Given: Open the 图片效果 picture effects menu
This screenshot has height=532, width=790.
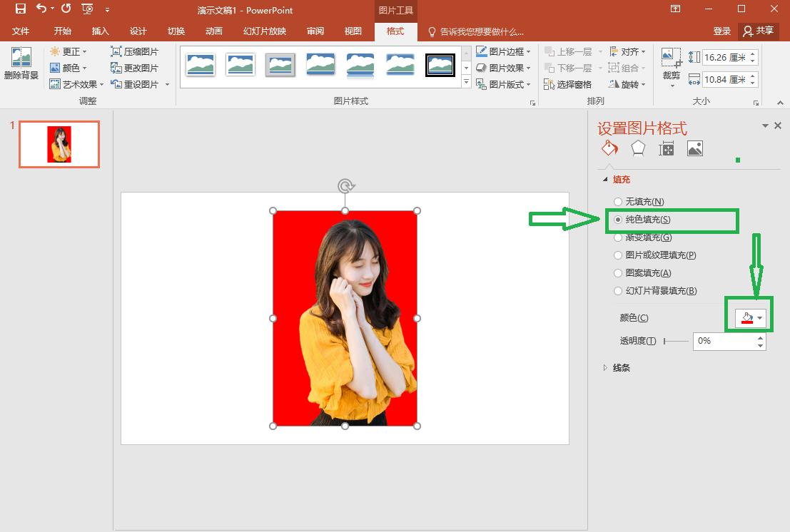Looking at the screenshot, I should [503, 68].
